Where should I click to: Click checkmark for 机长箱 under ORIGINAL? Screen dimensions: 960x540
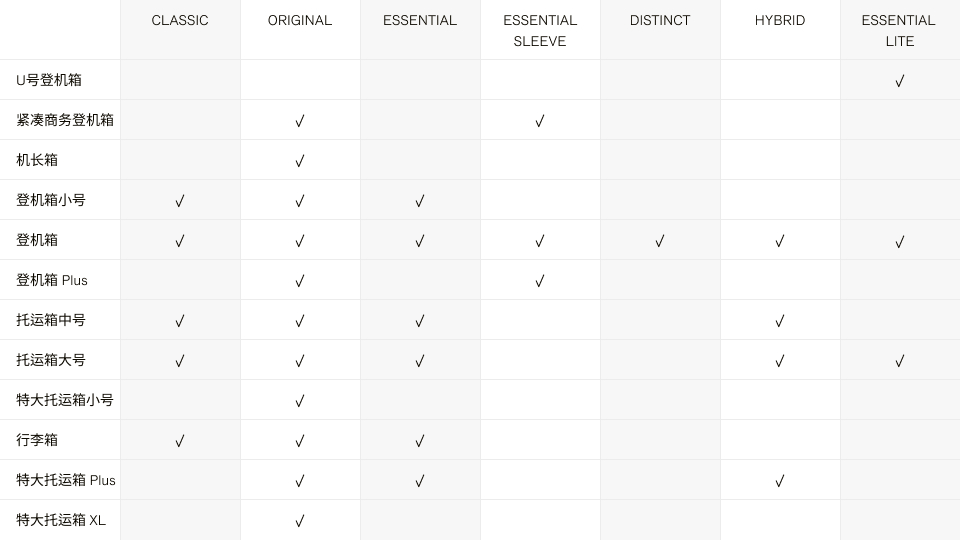click(x=299, y=161)
